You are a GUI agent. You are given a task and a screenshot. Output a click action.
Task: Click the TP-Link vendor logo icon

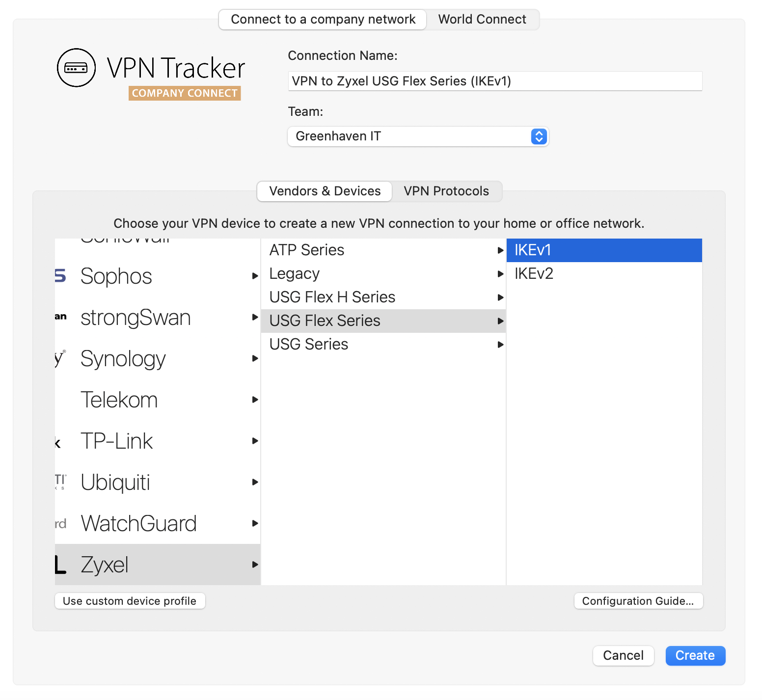tap(58, 443)
